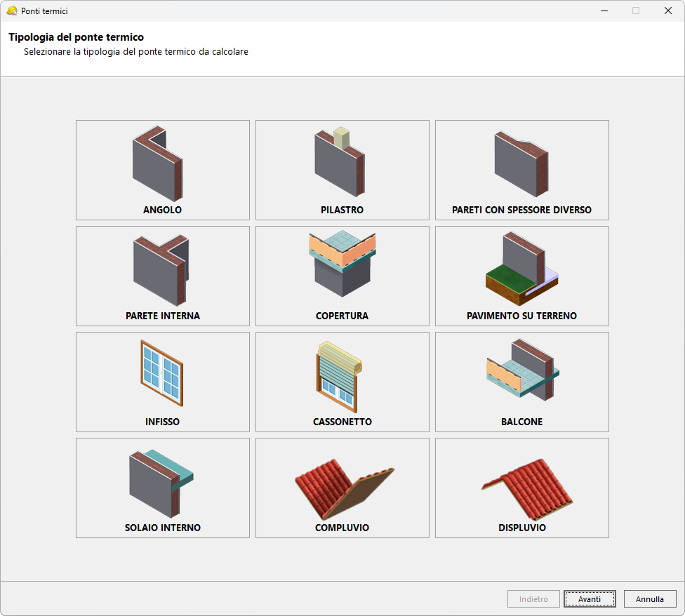This screenshot has height=616, width=685.
Task: Click the disabled maximize window button
Action: coord(635,11)
